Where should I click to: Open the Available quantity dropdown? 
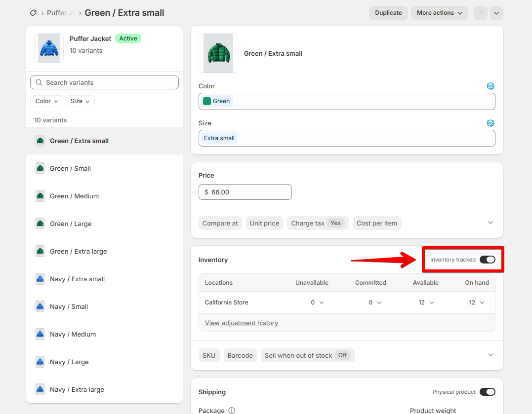pyautogui.click(x=426, y=302)
